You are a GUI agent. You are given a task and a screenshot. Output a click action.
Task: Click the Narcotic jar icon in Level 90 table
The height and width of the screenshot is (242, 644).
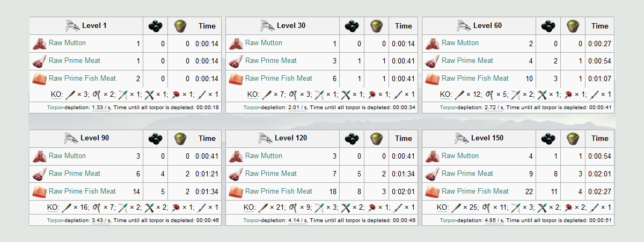180,139
